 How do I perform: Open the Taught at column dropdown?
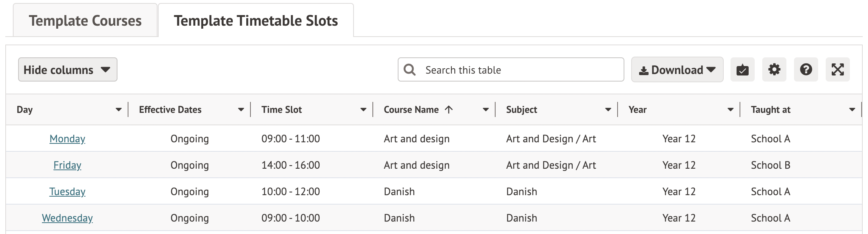click(x=852, y=110)
